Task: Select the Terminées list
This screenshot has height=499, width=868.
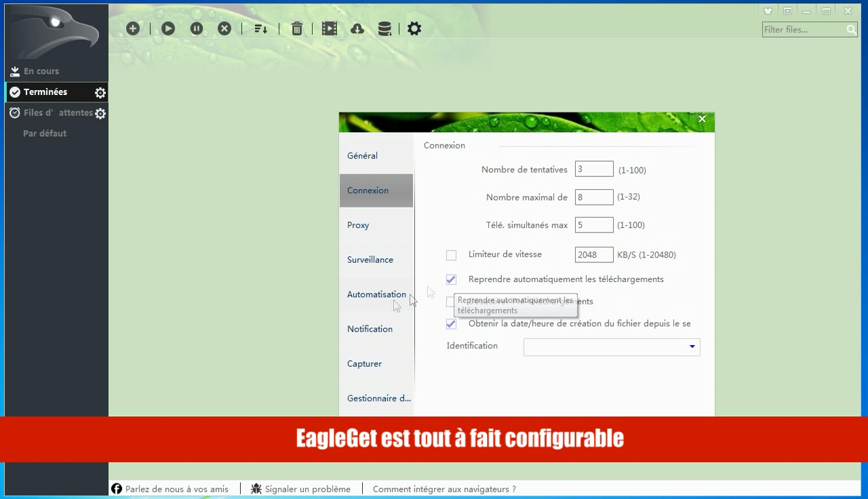Action: pyautogui.click(x=56, y=92)
